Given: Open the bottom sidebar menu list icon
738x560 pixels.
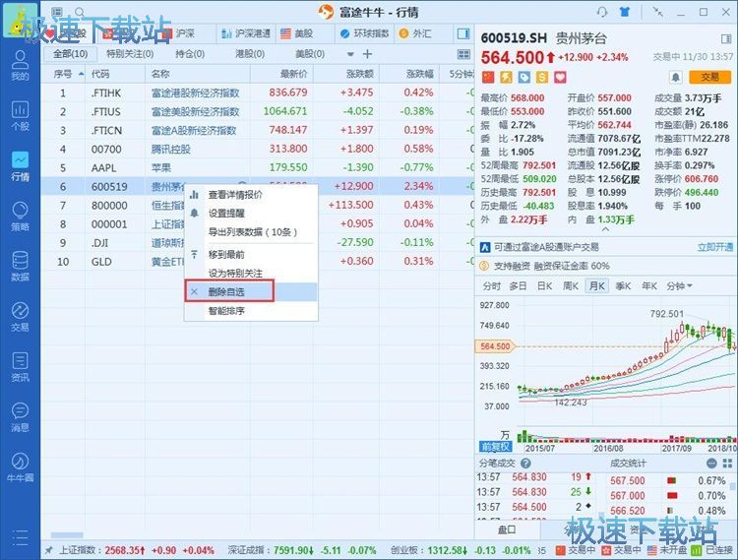Looking at the screenshot, I should 20,537.
